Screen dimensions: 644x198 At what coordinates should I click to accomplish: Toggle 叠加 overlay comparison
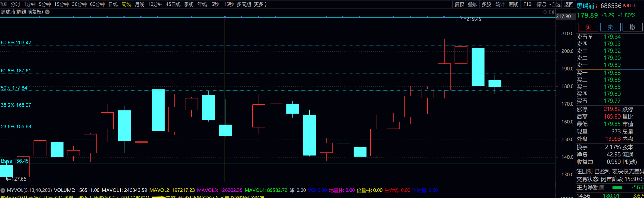[x=473, y=4]
